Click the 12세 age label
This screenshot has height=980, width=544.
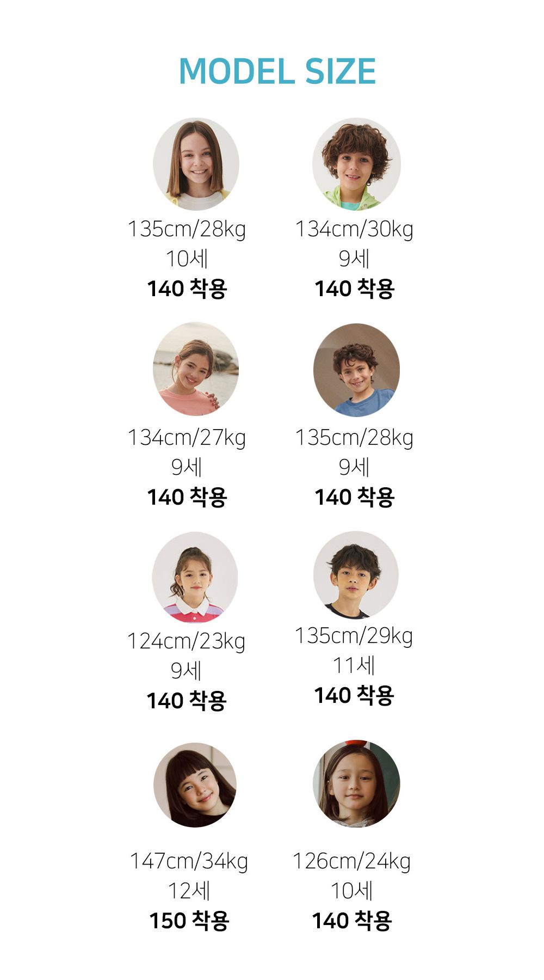(x=189, y=891)
